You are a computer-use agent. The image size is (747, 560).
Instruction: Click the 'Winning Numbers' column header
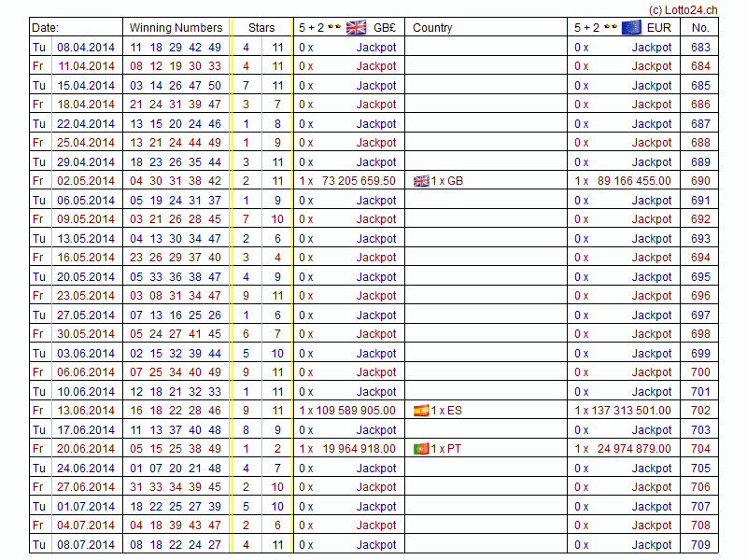176,28
